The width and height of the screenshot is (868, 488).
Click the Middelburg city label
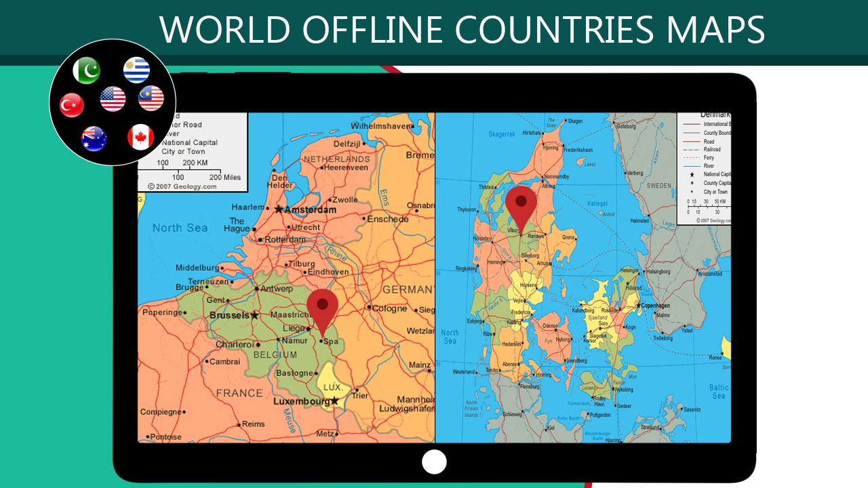(x=197, y=268)
